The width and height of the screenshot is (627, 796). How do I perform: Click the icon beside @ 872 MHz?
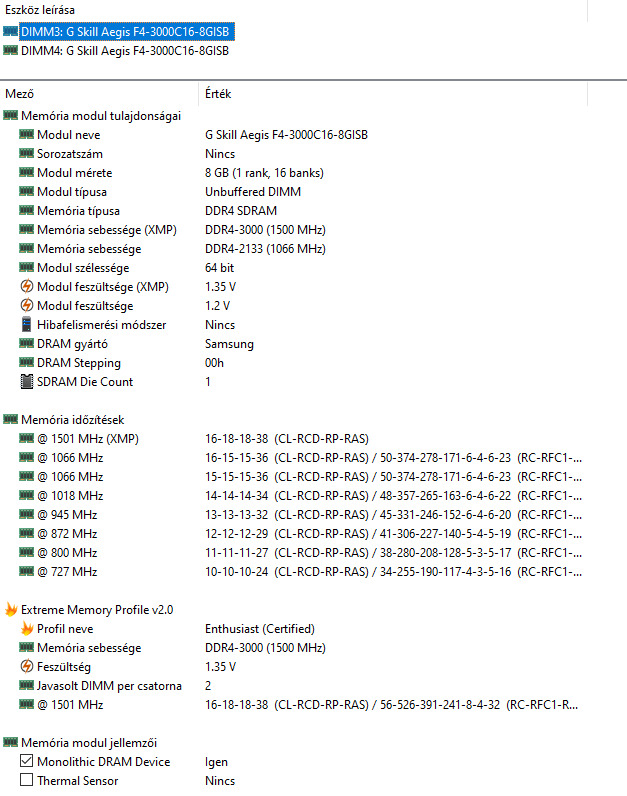[26, 533]
